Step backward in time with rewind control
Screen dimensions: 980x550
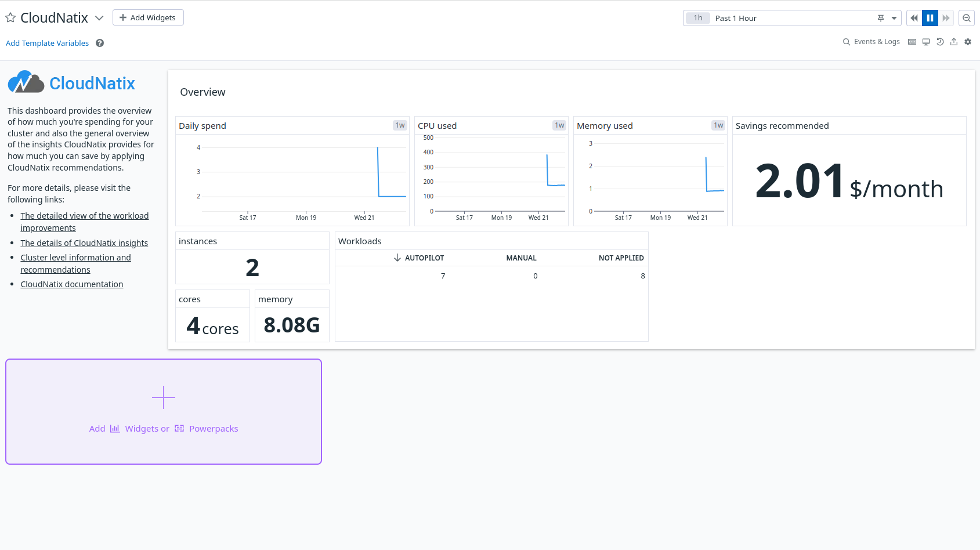click(914, 18)
